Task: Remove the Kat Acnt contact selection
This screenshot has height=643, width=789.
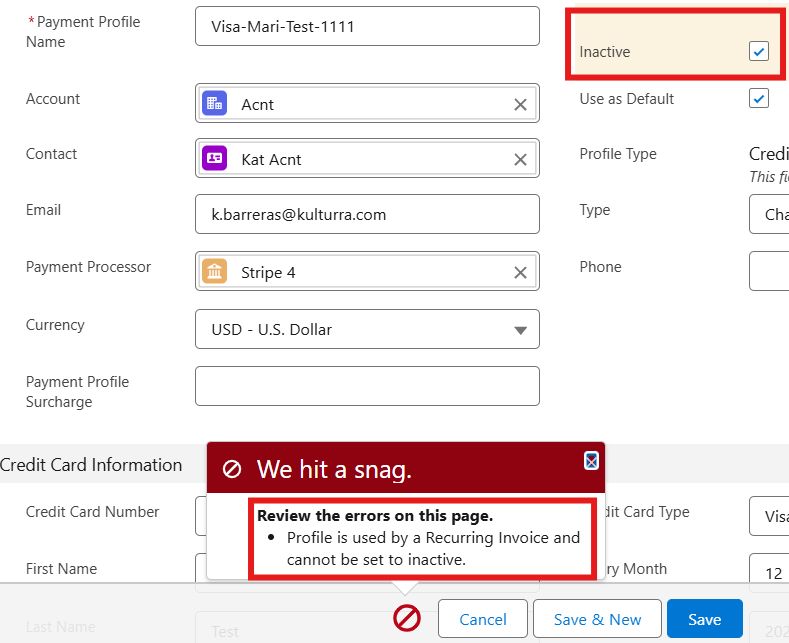Action: tap(520, 159)
